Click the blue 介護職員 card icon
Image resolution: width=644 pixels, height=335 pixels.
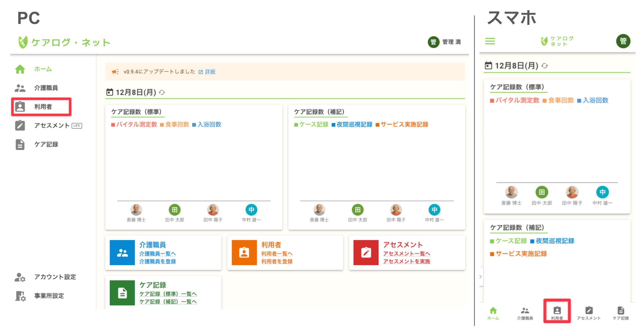point(122,252)
